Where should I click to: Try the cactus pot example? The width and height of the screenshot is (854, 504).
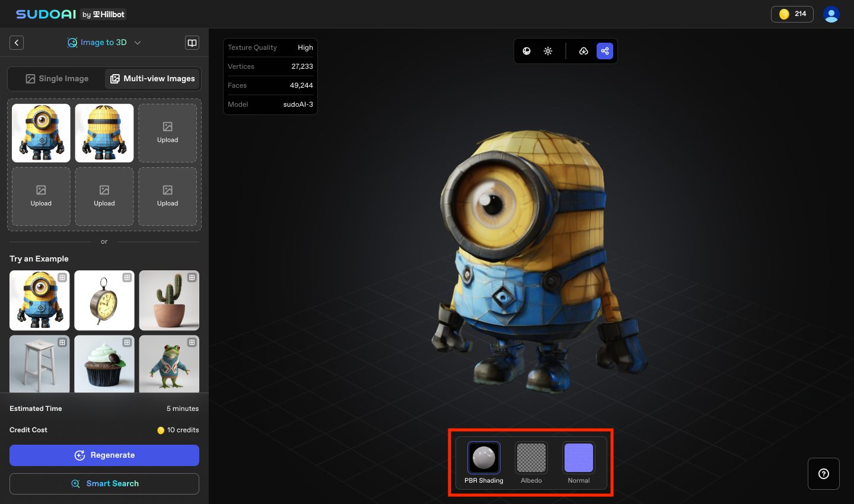pos(169,301)
